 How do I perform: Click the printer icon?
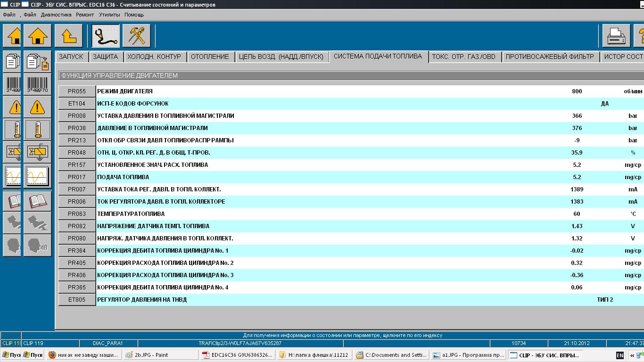[616, 36]
